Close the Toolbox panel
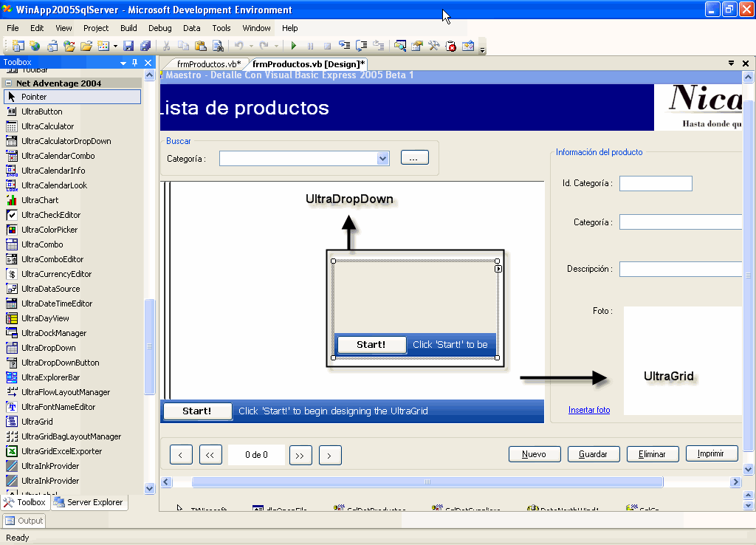 (x=148, y=62)
